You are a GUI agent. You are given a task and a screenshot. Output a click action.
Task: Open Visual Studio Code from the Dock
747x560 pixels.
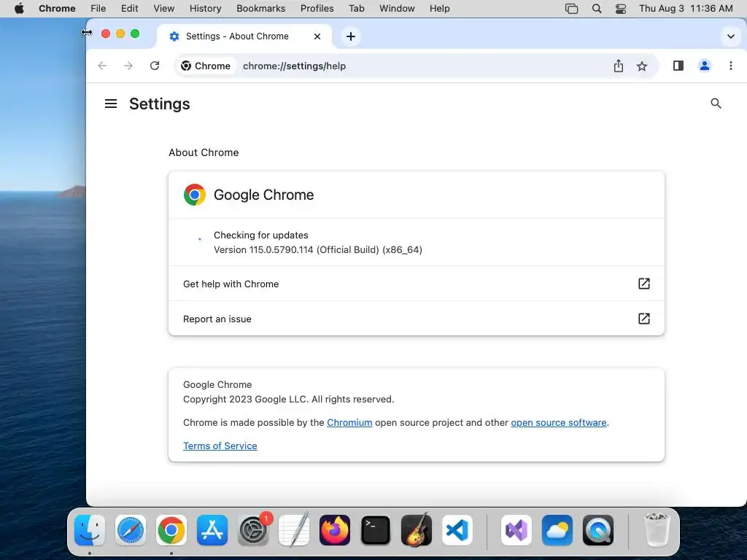pyautogui.click(x=457, y=530)
